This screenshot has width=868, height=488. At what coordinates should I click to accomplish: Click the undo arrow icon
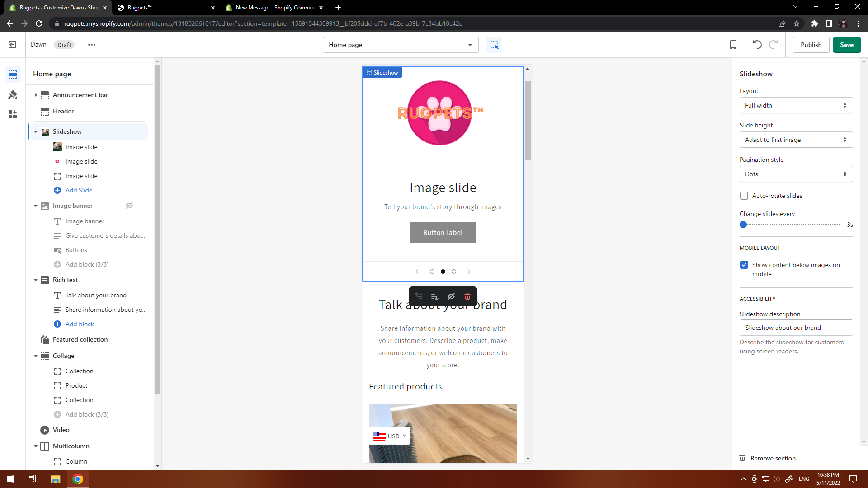tap(757, 45)
